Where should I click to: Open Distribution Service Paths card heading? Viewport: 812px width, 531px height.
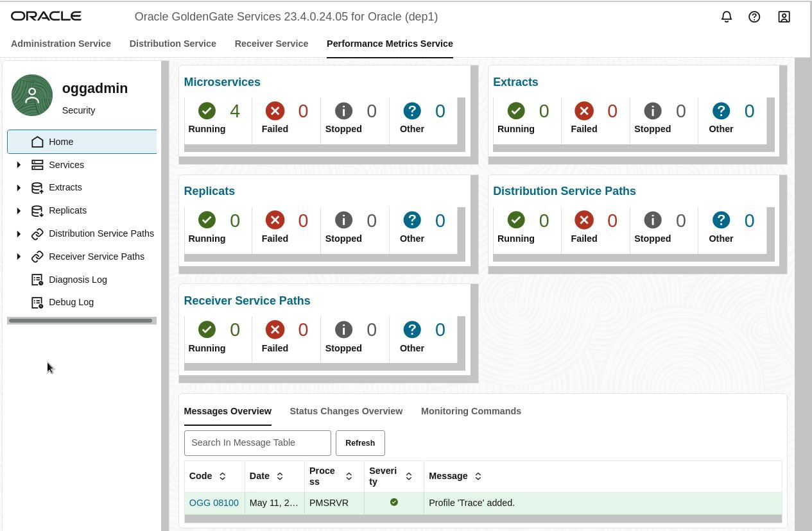point(564,191)
